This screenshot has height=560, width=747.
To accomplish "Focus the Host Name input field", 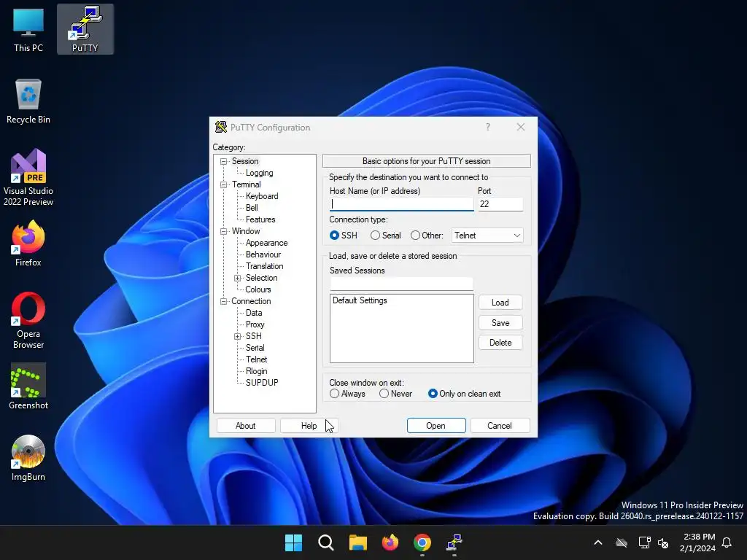I will 401,204.
